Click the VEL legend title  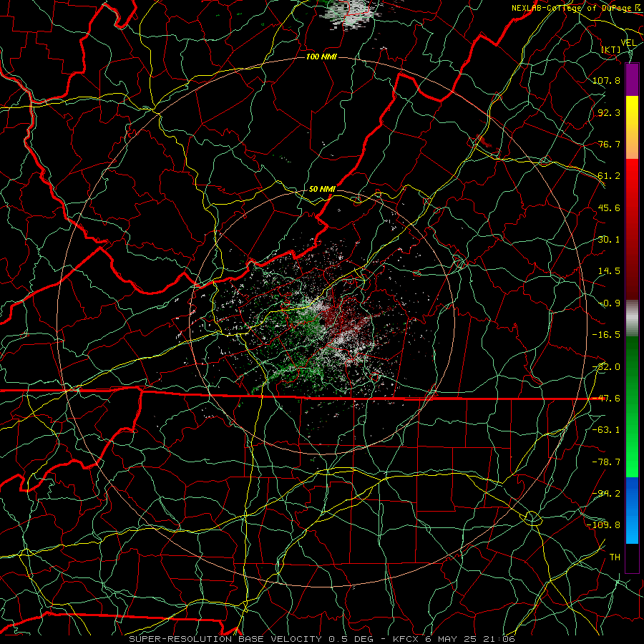[628, 43]
